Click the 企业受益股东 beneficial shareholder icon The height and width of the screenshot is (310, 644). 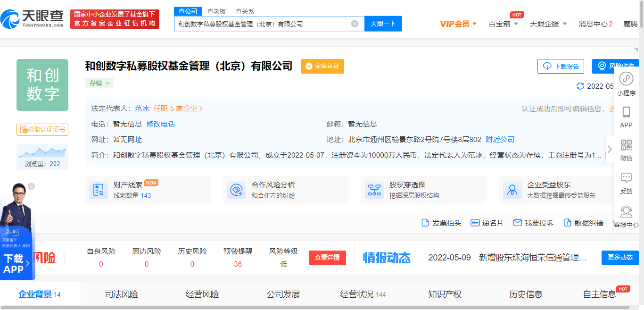[512, 190]
